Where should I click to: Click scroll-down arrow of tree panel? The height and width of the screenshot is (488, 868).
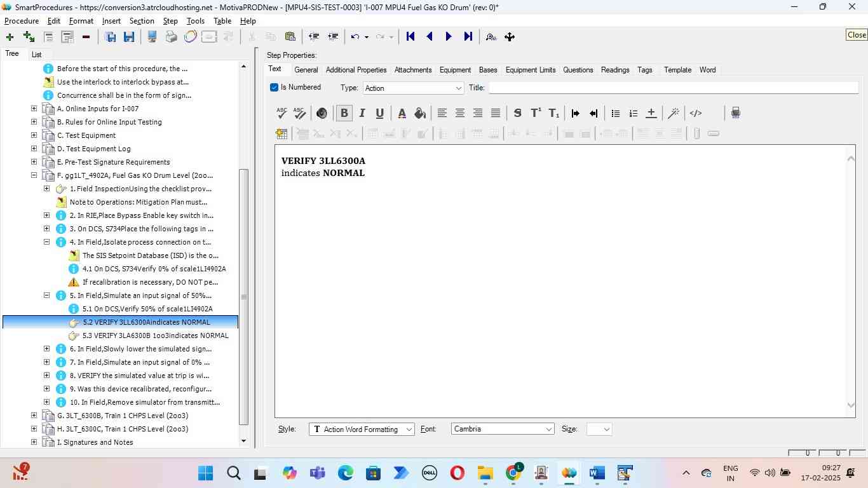(x=243, y=441)
